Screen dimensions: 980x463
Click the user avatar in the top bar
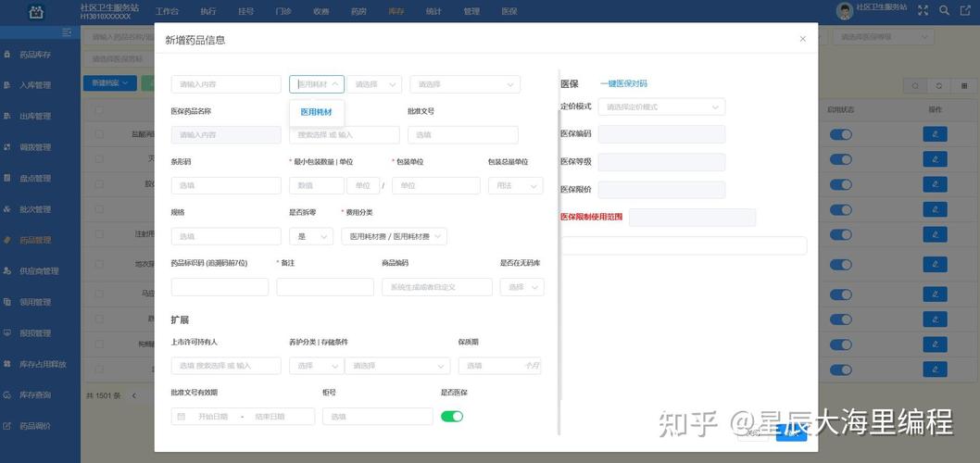tap(845, 10)
